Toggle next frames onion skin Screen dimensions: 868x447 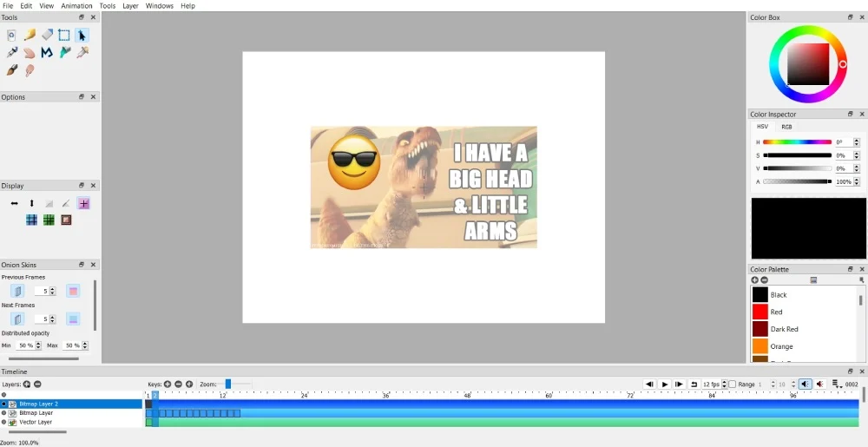tap(17, 319)
